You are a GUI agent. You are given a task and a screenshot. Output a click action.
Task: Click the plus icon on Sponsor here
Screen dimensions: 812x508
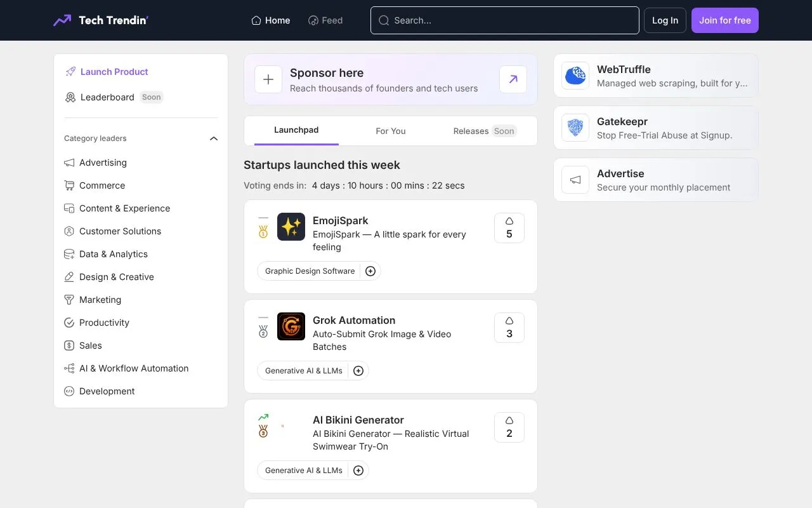tap(268, 79)
